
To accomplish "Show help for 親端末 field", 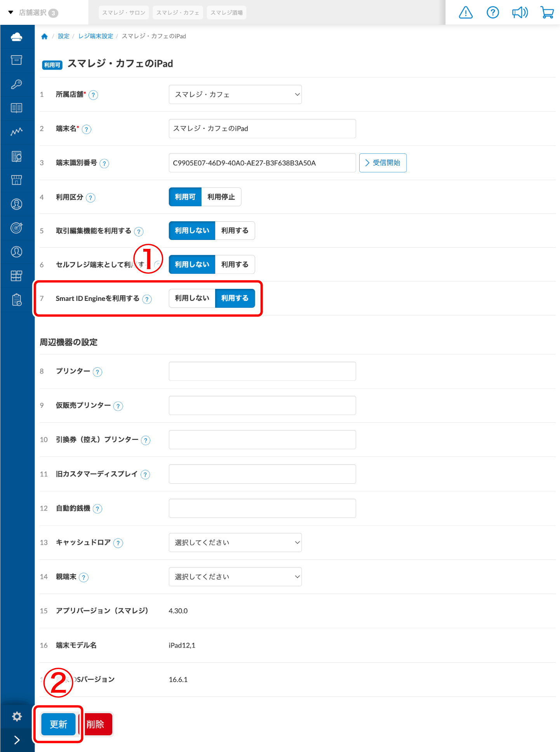I will coord(83,577).
